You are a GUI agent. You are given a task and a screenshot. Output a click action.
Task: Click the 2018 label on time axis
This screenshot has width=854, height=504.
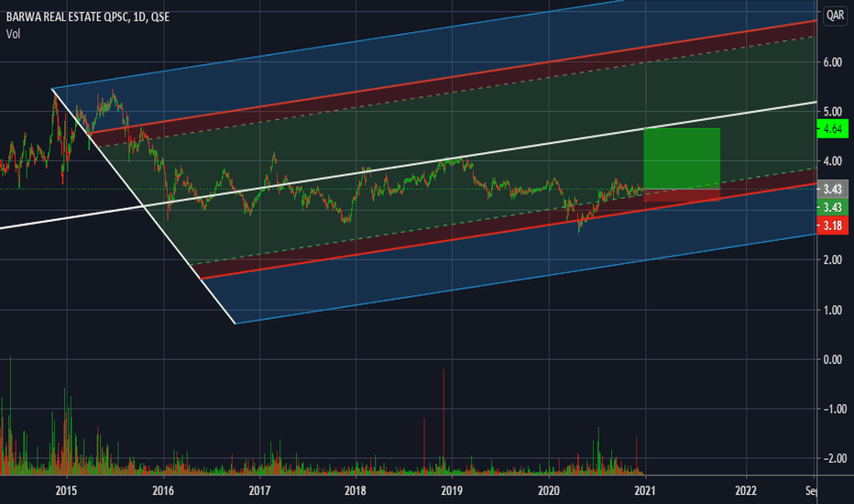356,490
